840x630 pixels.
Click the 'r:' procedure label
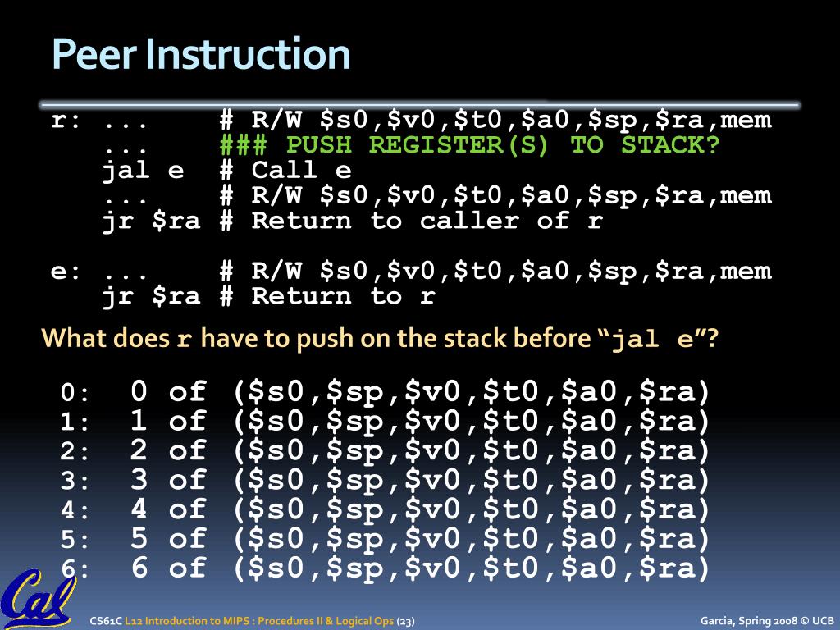click(66, 121)
